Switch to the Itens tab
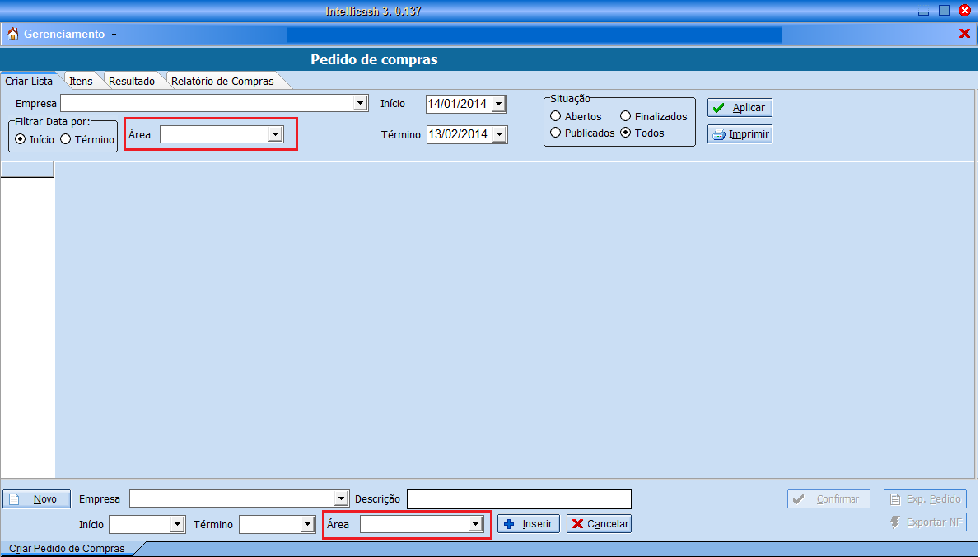This screenshot has height=557, width=980. 81,82
